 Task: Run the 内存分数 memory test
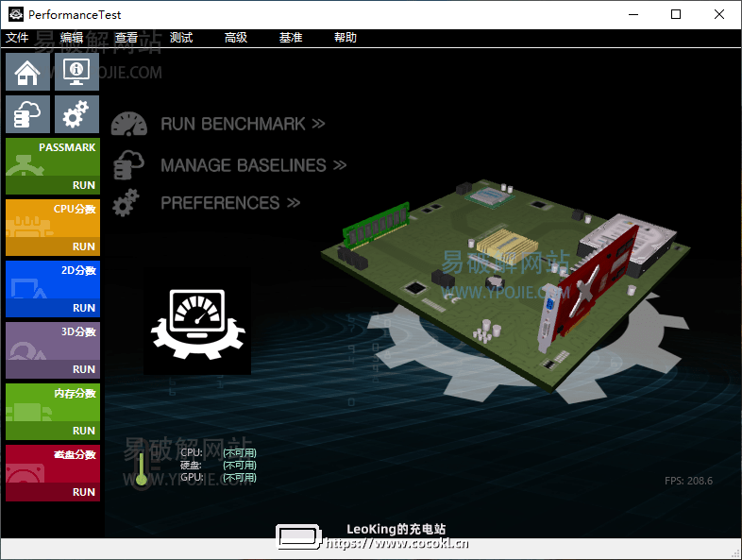point(53,412)
